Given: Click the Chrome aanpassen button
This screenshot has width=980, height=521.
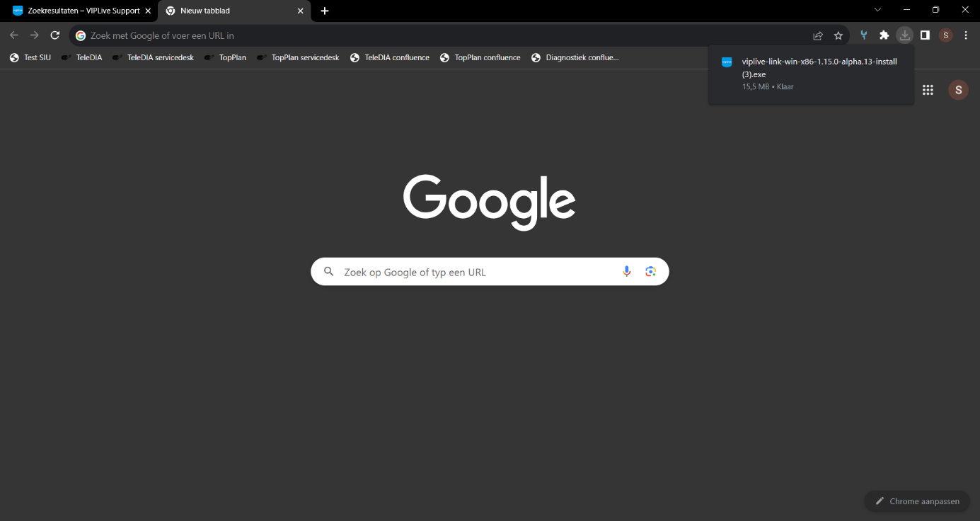Looking at the screenshot, I should tap(917, 501).
